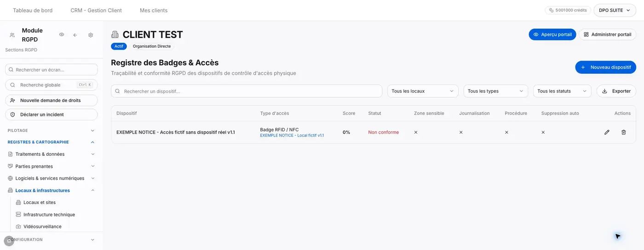Go to the Mes clients tab
The height and width of the screenshot is (250, 644).
[x=154, y=10]
